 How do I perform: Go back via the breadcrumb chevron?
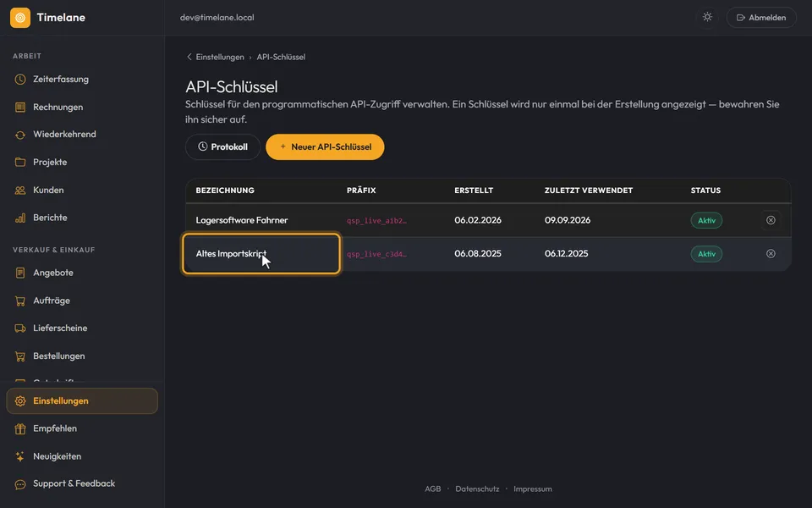pyautogui.click(x=189, y=57)
